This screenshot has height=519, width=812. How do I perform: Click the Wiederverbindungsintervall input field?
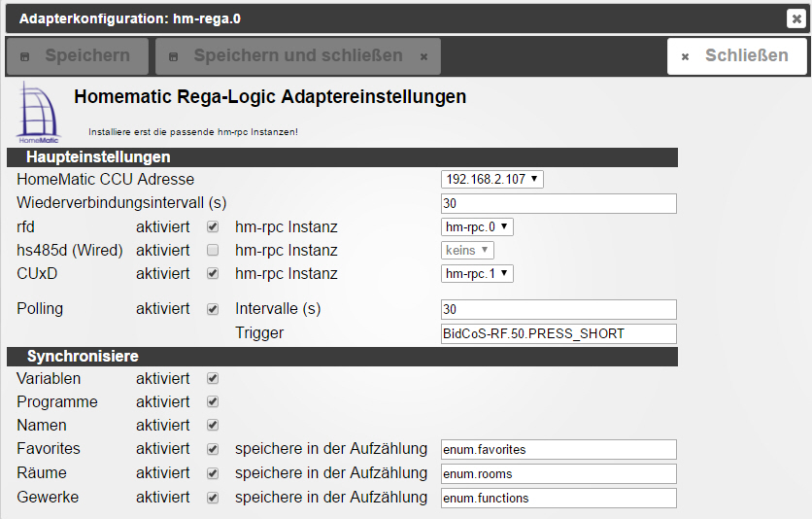click(558, 203)
